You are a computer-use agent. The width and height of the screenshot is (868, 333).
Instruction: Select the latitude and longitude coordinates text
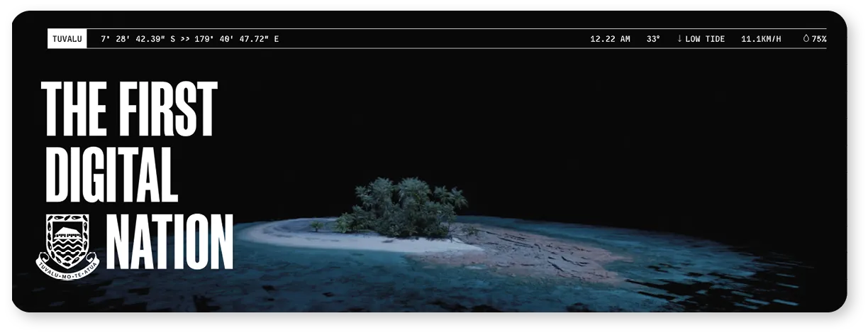click(x=190, y=39)
